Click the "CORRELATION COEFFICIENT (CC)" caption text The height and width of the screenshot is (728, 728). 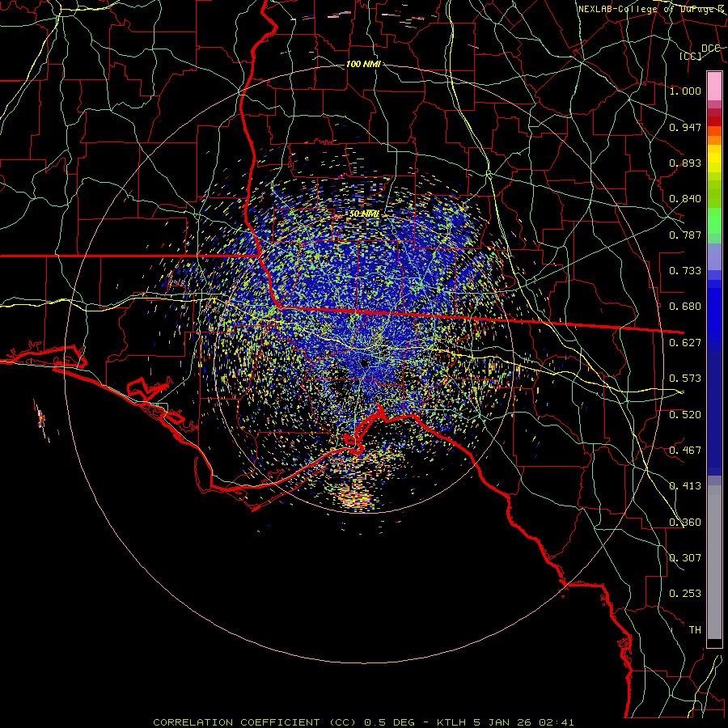pos(254,722)
